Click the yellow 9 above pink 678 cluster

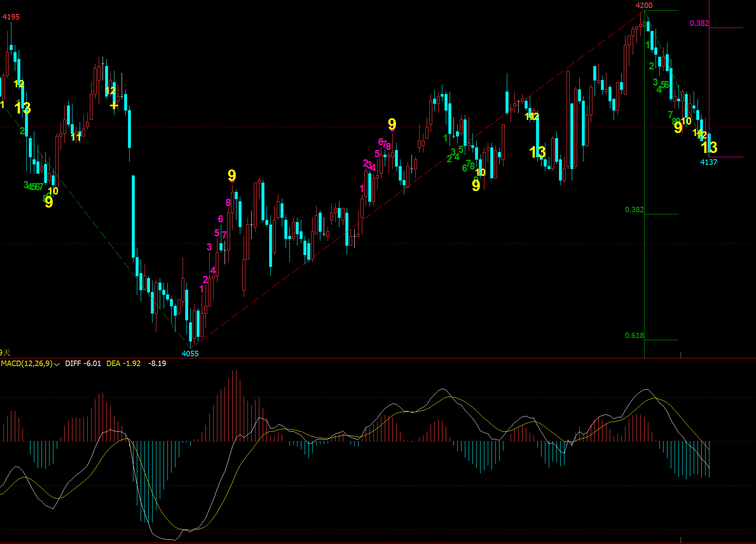392,124
